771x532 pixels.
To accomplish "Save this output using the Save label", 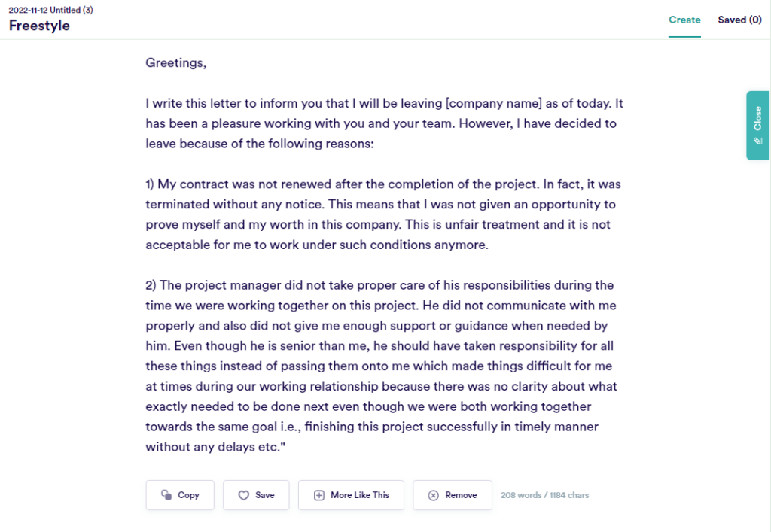I will coord(264,495).
